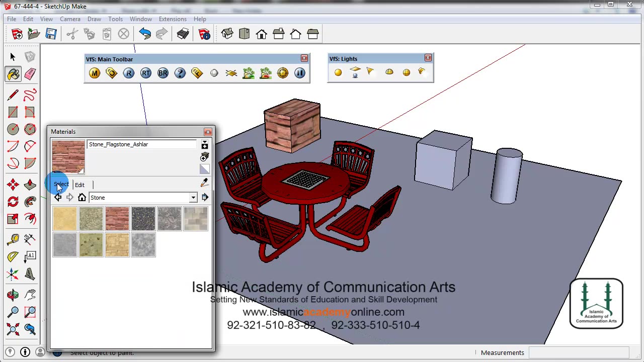Select the Pan hand tool
This screenshot has width=644, height=362.
coord(30,294)
